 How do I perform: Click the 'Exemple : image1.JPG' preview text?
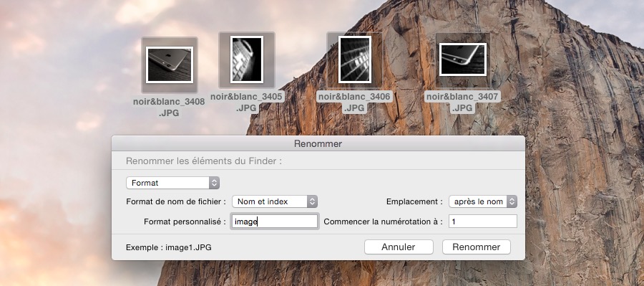[x=169, y=247]
